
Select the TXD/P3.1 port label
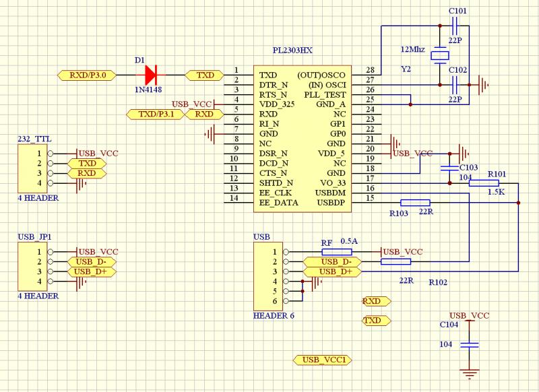pyautogui.click(x=156, y=114)
